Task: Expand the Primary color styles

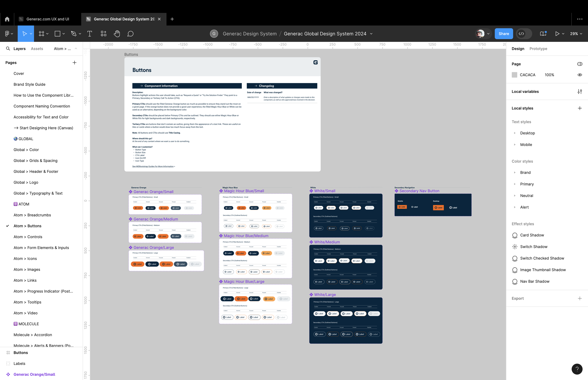Action: pos(515,184)
